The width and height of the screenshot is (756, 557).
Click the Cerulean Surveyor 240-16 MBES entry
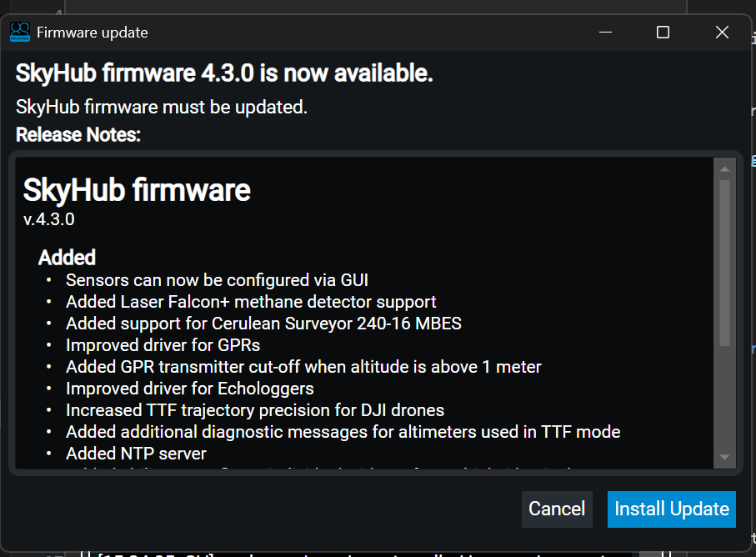tap(263, 323)
